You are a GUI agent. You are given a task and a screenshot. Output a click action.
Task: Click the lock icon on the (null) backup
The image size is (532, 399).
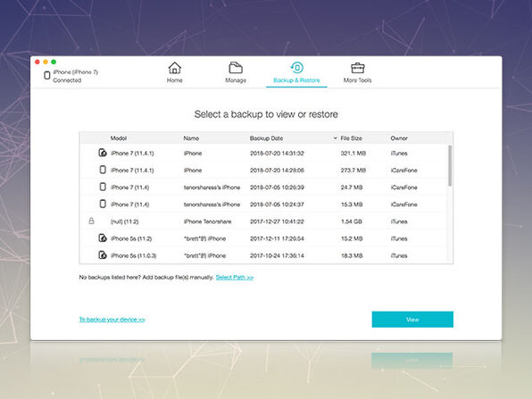point(91,220)
